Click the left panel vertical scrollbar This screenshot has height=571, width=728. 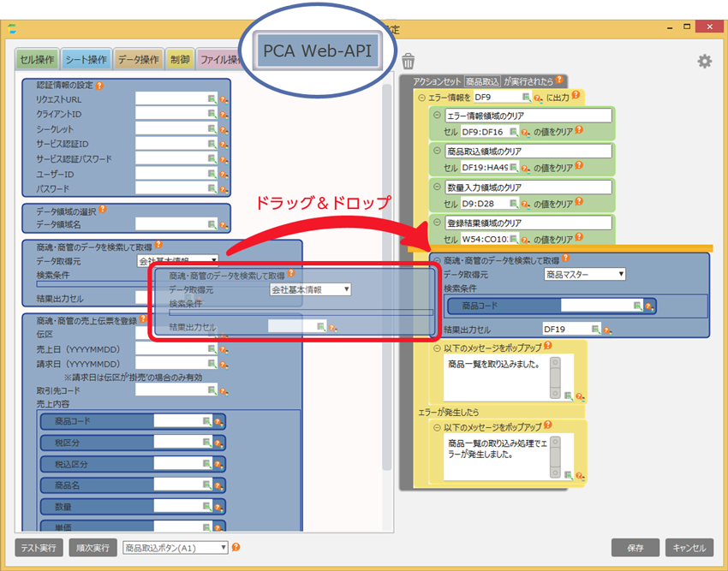coord(386,277)
